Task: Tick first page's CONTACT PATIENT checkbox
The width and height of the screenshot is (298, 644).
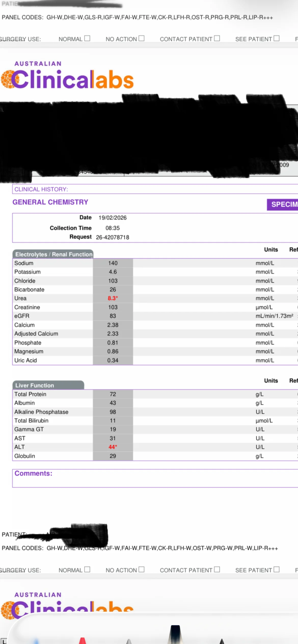Action: 217,38
